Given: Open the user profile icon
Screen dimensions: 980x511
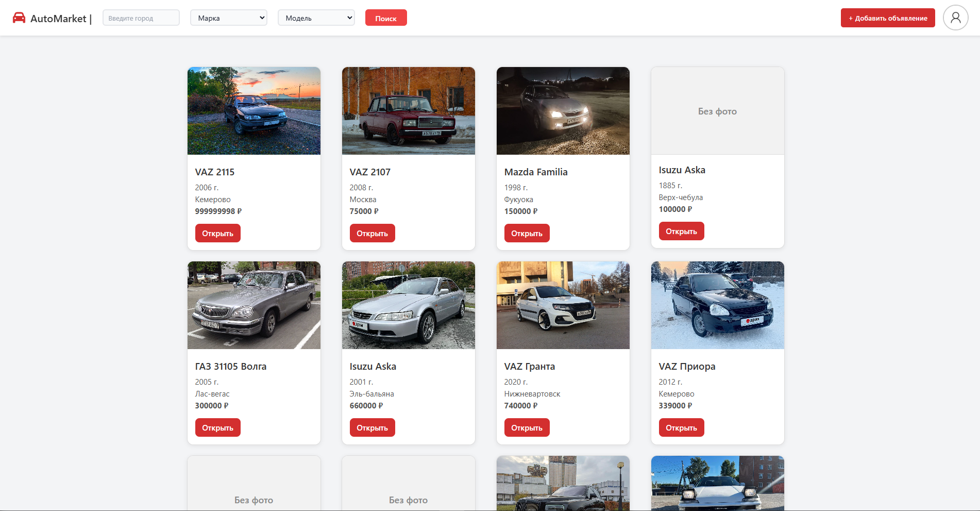Looking at the screenshot, I should click(x=955, y=18).
